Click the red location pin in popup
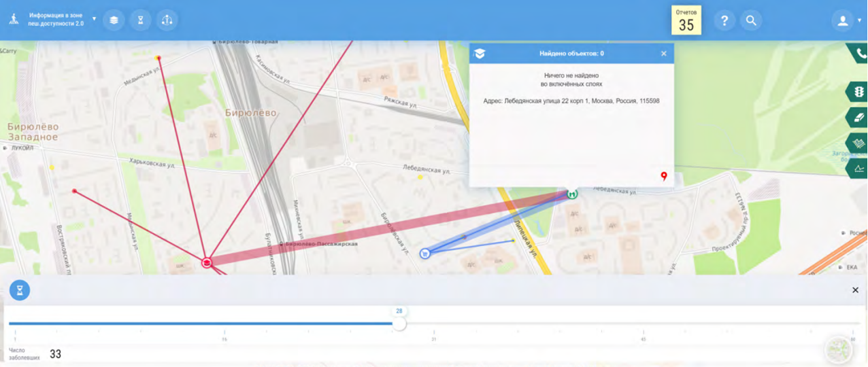Screen dimensions: 868x367 (x=664, y=177)
